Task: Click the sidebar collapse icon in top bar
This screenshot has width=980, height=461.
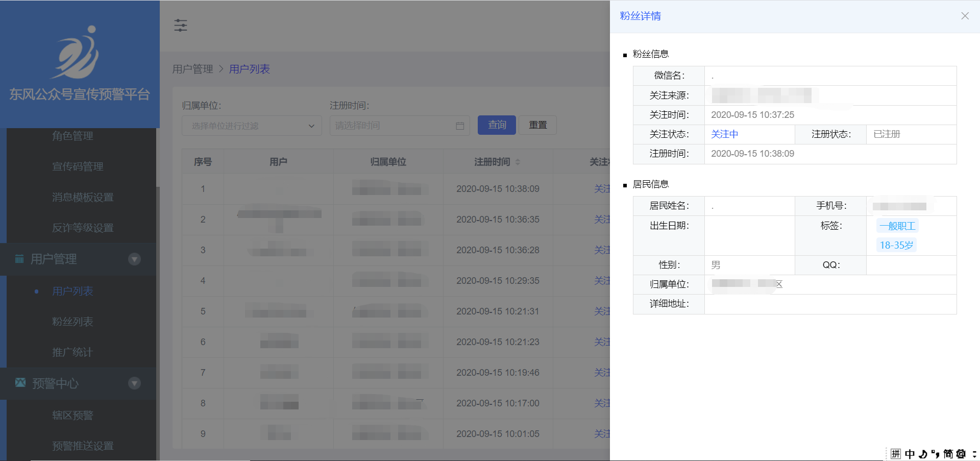Action: click(181, 25)
